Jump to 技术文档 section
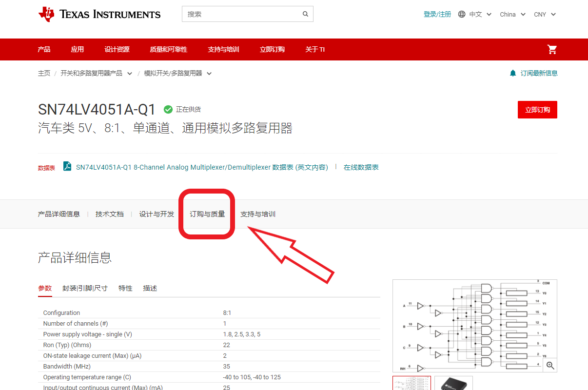This screenshot has width=588, height=390. pyautogui.click(x=110, y=214)
